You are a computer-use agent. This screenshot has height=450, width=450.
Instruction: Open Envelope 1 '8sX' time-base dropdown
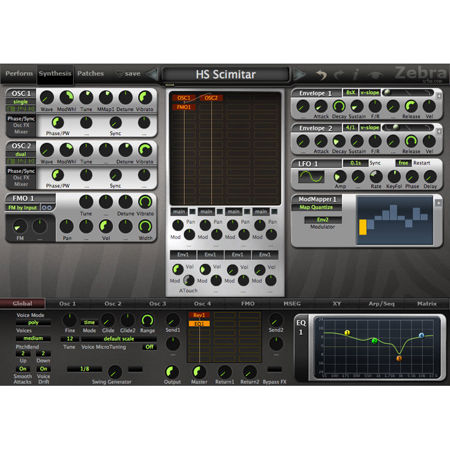pyautogui.click(x=350, y=92)
